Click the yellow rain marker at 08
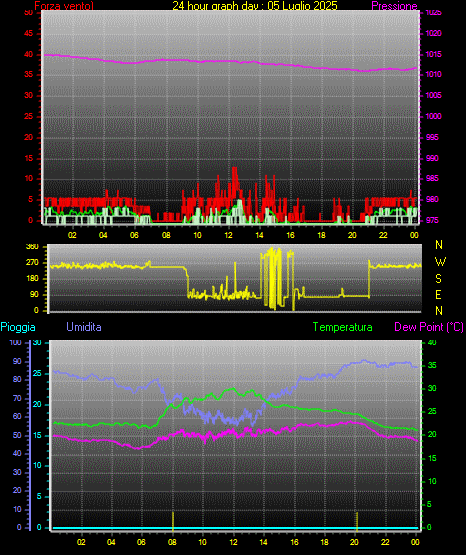Viewport: 466px width, 555px height. (173, 521)
